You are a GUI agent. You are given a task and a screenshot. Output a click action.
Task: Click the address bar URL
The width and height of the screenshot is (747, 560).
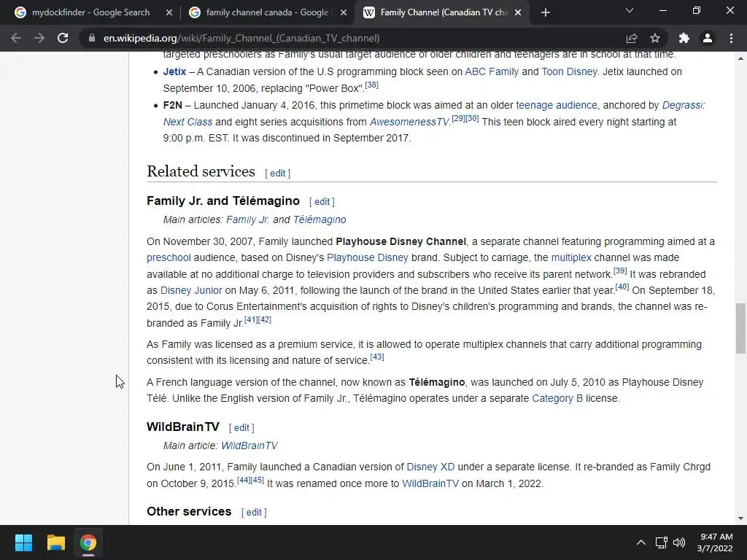(241, 38)
